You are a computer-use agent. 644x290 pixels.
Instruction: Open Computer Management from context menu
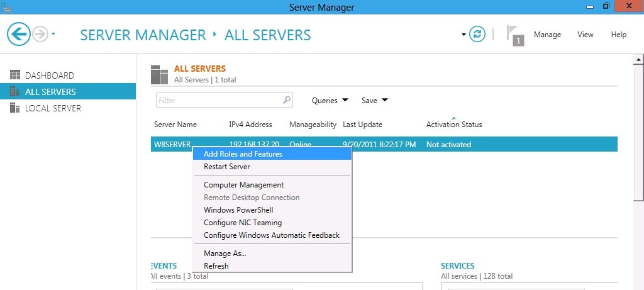tap(272, 185)
